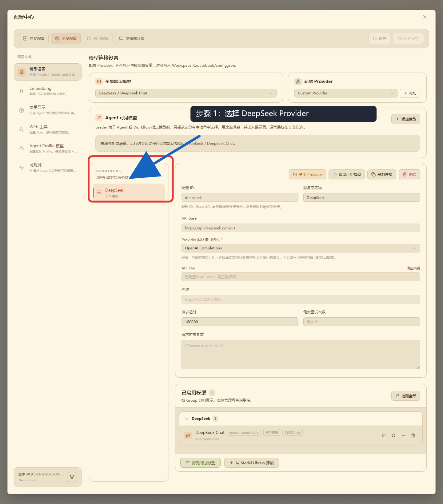This screenshot has width=443, height=504.
Task: Click the search icon for Web 工具
Action: [22, 129]
